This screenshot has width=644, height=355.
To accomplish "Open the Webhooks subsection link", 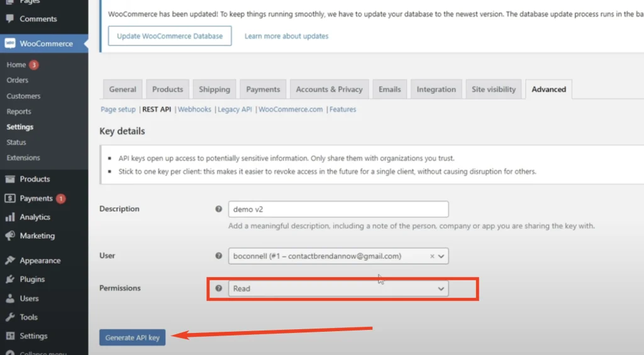I will coord(194,109).
